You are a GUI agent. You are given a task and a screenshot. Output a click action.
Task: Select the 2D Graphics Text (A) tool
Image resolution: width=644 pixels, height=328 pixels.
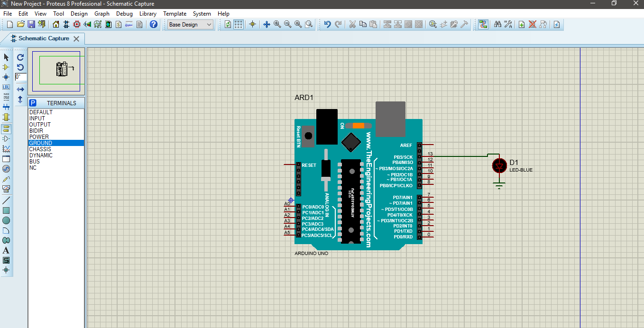(6, 250)
